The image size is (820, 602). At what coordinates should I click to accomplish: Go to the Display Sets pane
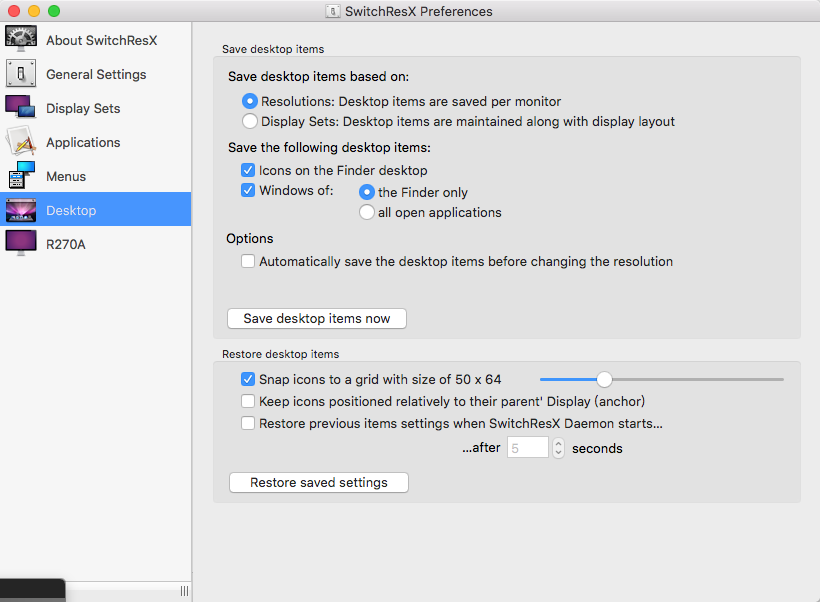96,108
